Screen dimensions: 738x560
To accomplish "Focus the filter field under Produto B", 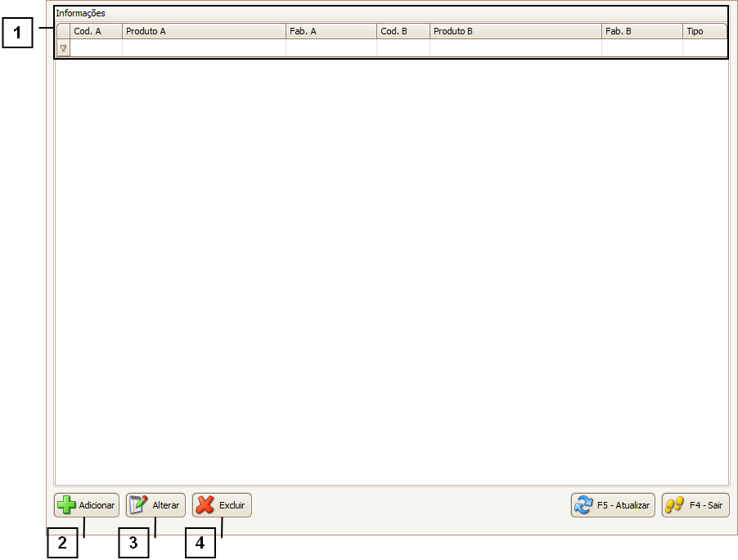I will [515, 48].
